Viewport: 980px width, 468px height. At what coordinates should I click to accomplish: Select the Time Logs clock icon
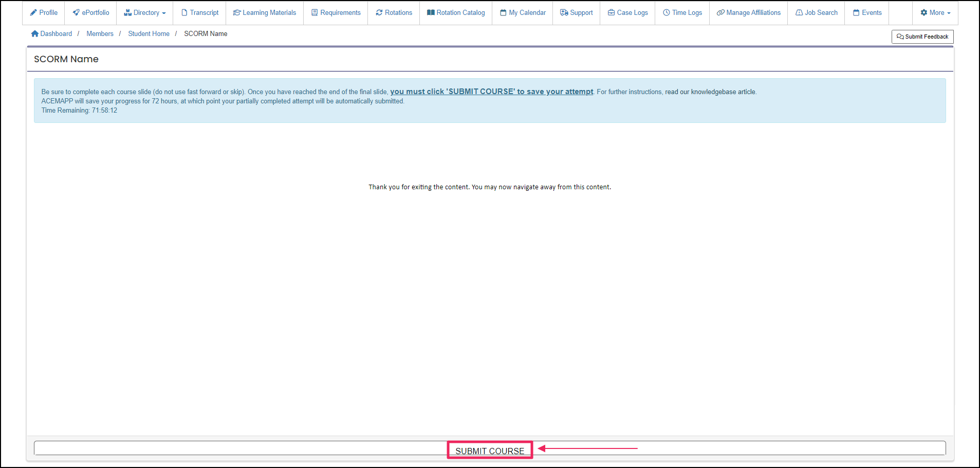click(x=667, y=12)
